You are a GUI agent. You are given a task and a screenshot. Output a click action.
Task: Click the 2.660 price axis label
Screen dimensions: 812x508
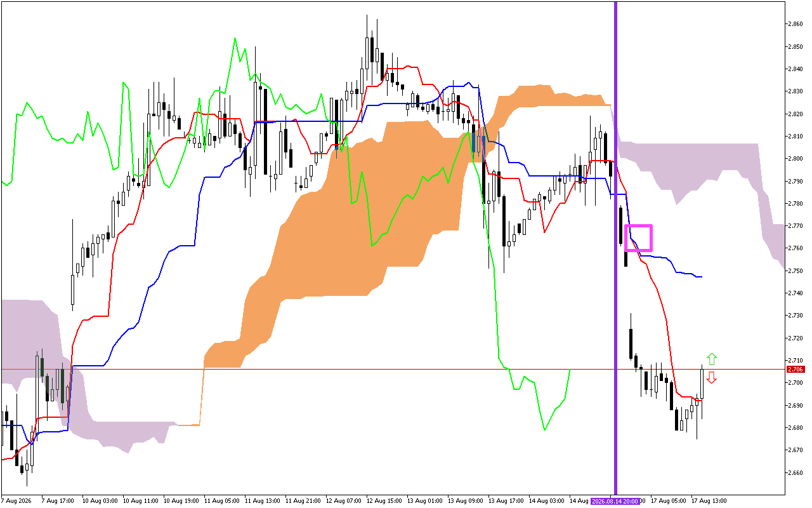point(795,472)
